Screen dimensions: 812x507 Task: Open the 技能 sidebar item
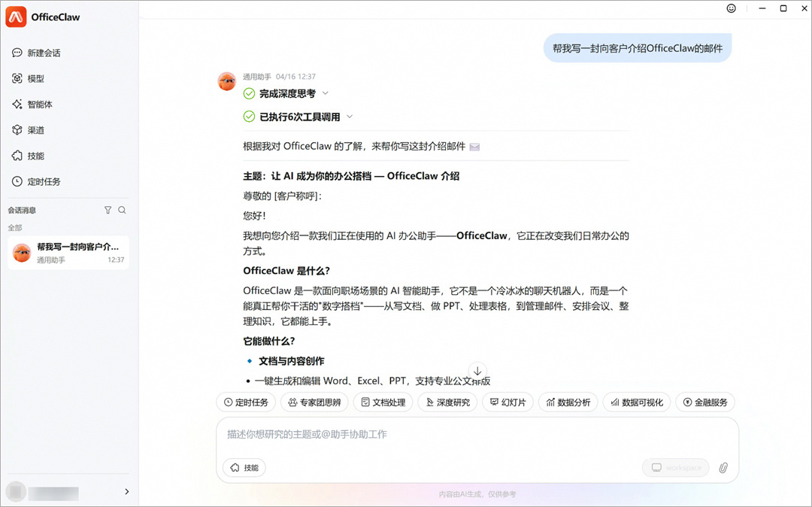pos(28,156)
